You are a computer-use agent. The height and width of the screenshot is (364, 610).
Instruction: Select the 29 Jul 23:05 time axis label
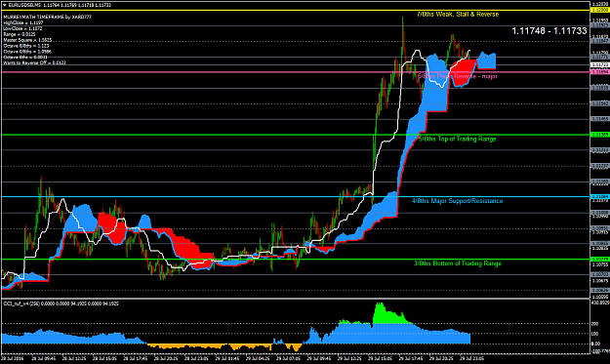click(x=471, y=358)
